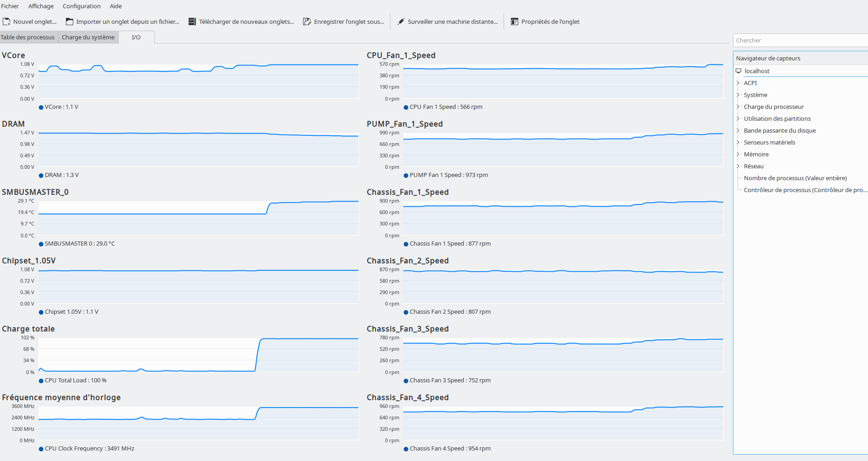868x461 pixels.
Task: Expand the Bande passante du disque node
Action: pyautogui.click(x=738, y=130)
